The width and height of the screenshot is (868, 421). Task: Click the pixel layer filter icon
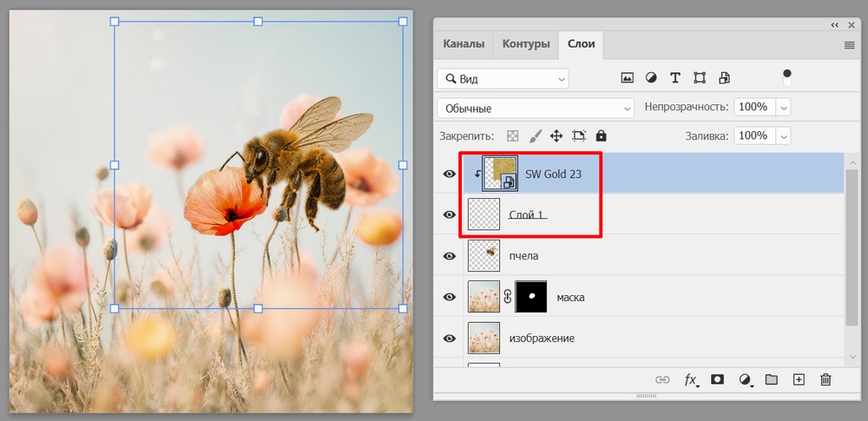click(x=627, y=78)
